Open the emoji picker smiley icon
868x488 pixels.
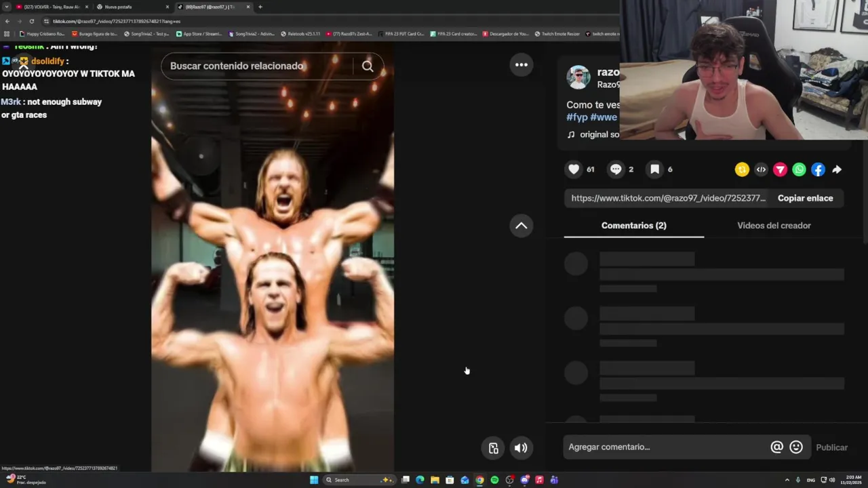click(796, 447)
